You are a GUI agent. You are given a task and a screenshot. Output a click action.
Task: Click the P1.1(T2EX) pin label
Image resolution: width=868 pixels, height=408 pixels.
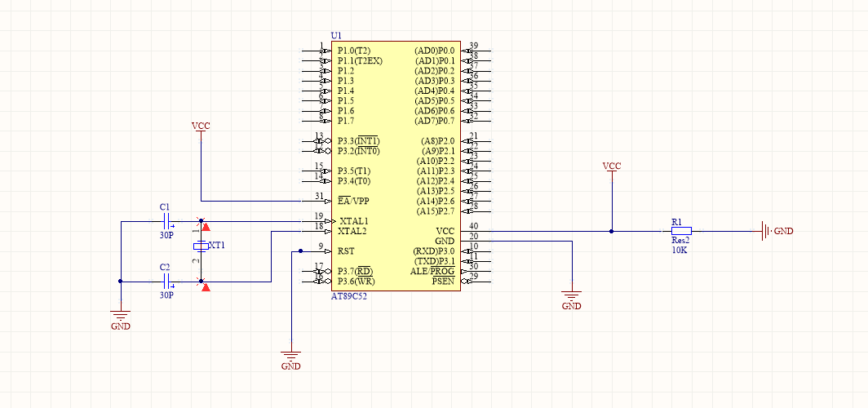(x=360, y=61)
